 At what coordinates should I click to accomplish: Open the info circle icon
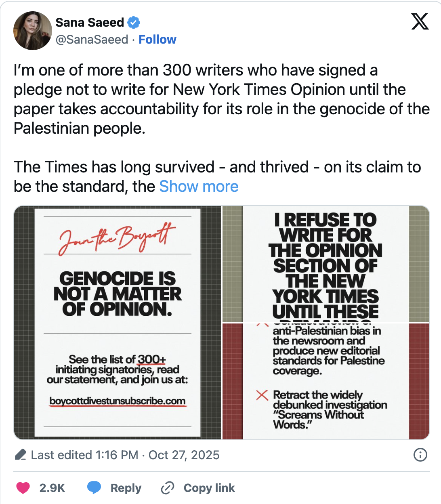[x=420, y=455]
